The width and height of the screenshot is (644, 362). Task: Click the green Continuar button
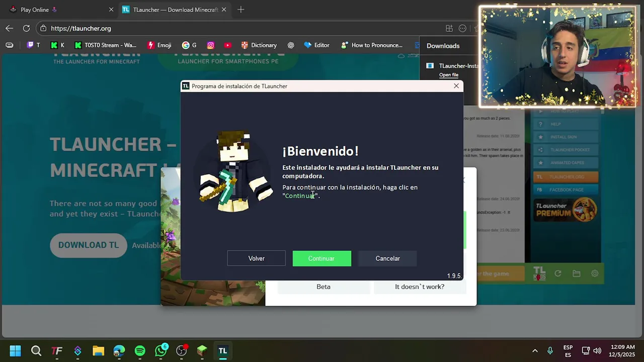(x=322, y=258)
